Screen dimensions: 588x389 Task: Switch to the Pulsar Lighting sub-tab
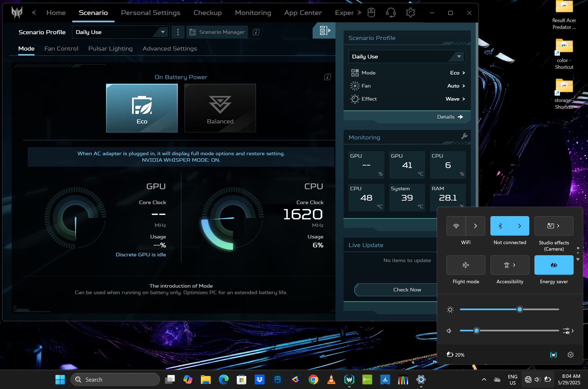110,49
